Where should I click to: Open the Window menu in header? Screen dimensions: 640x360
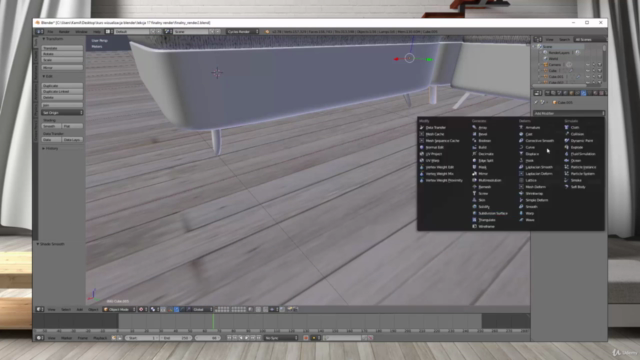pyautogui.click(x=81, y=31)
